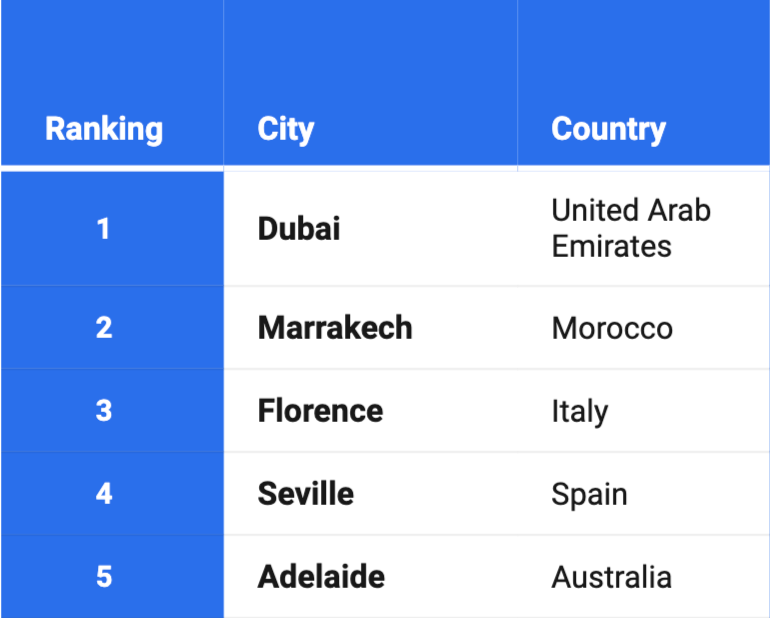Click the blank blue area above City
Screen dimensions: 770x618
tap(371, 54)
